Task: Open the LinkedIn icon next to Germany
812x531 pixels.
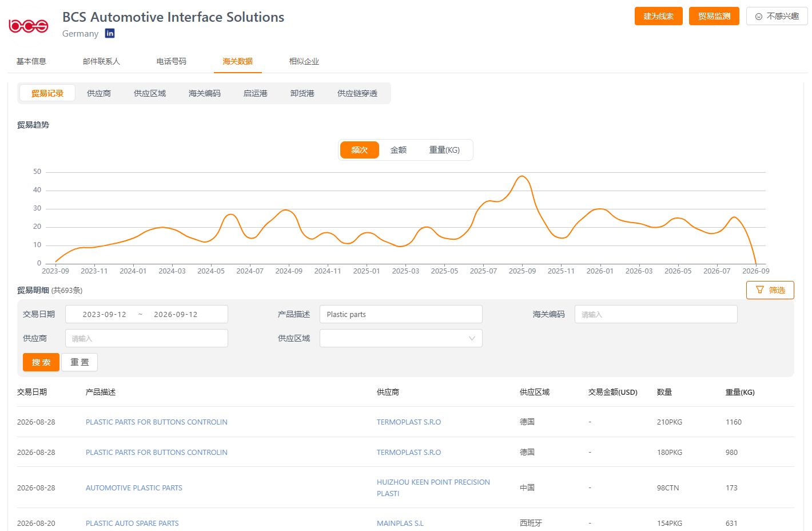Action: pyautogui.click(x=110, y=33)
